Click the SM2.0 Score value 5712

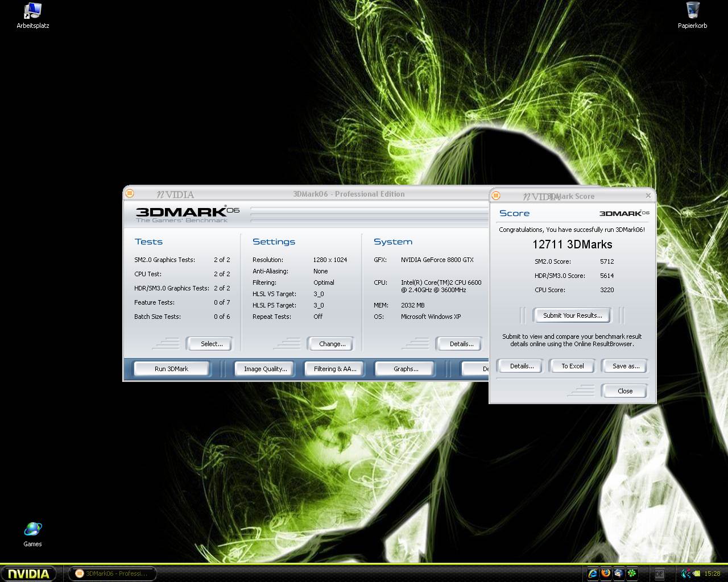pos(607,261)
